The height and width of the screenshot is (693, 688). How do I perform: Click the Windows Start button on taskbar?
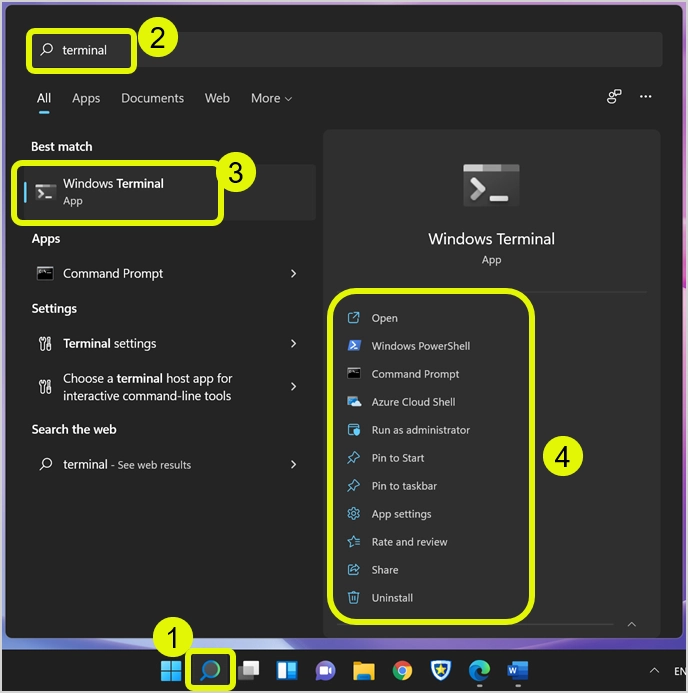click(171, 671)
